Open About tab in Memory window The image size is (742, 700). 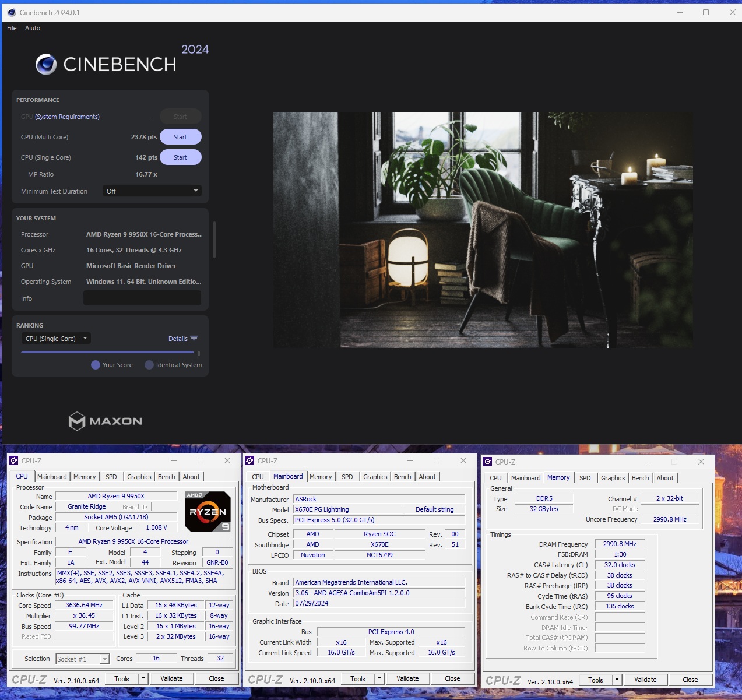[x=665, y=478]
